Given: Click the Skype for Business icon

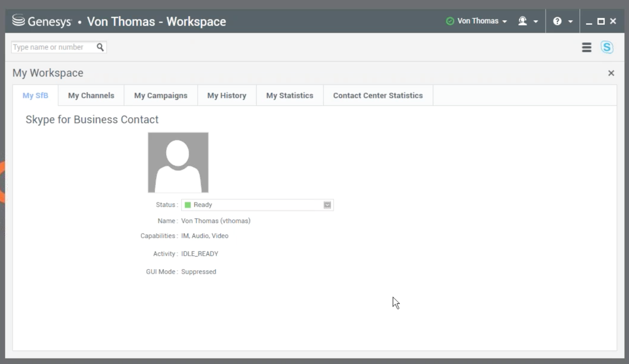Looking at the screenshot, I should click(607, 47).
